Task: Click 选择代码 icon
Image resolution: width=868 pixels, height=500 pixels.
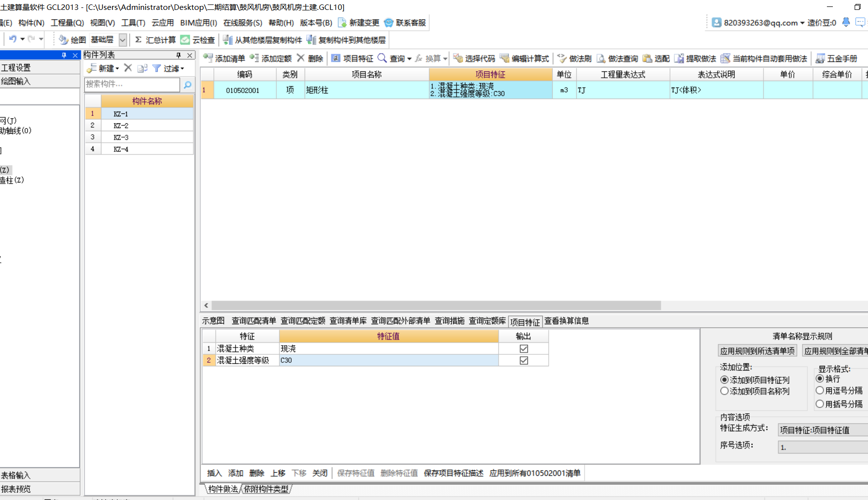Action: click(x=458, y=58)
